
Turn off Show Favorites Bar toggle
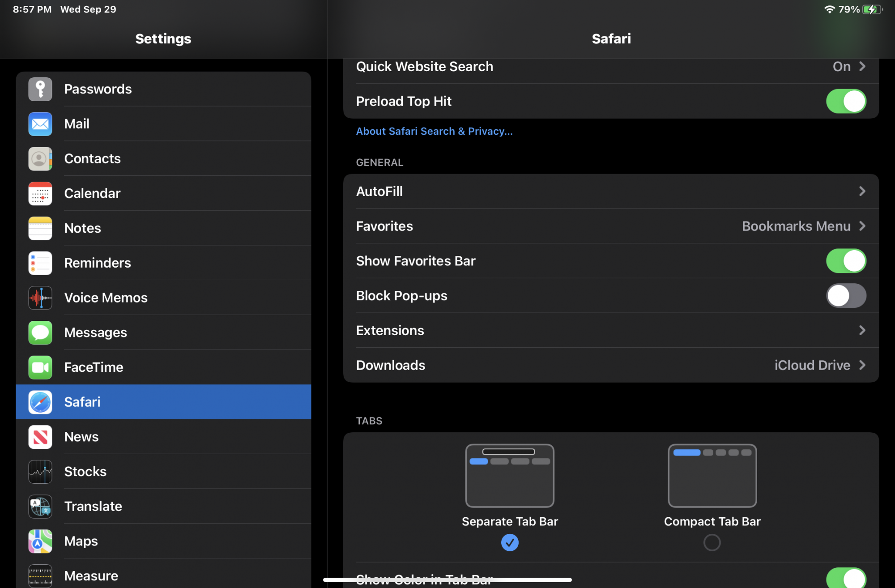[x=845, y=261]
